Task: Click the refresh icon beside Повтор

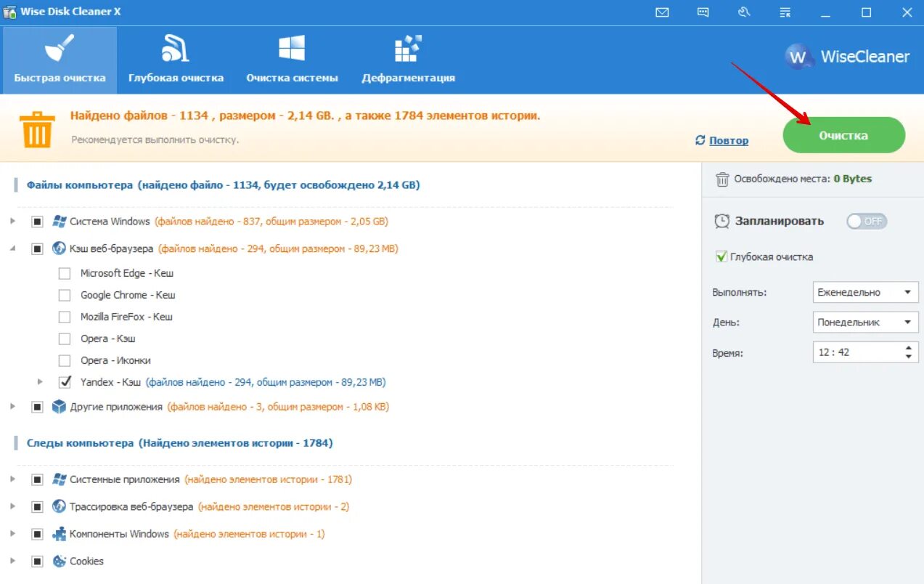Action: [x=700, y=140]
